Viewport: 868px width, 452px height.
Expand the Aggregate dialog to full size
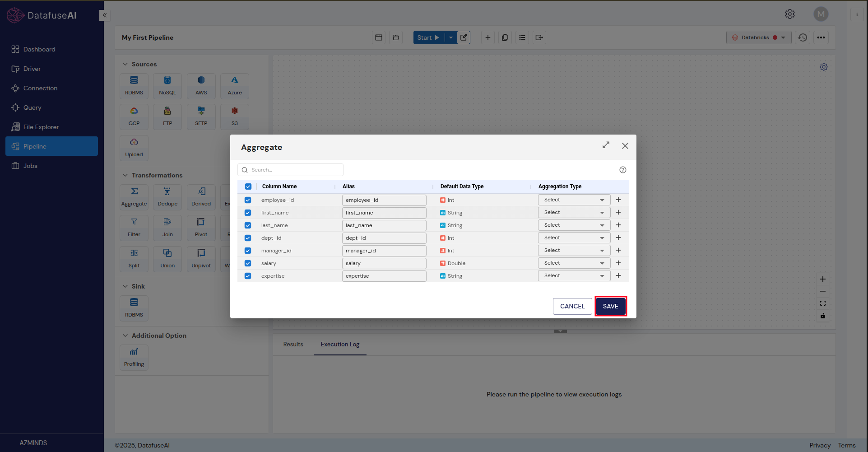(x=606, y=145)
